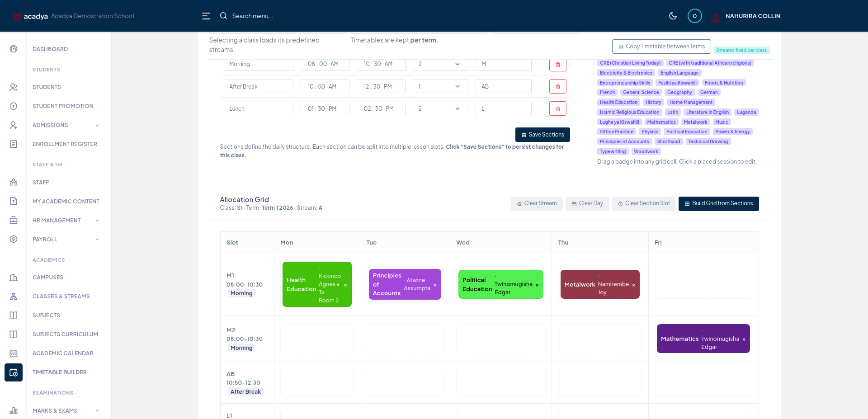Screen dimensions: 868x419
Task: Open Payroll using its dollar icon
Action: click(x=13, y=239)
